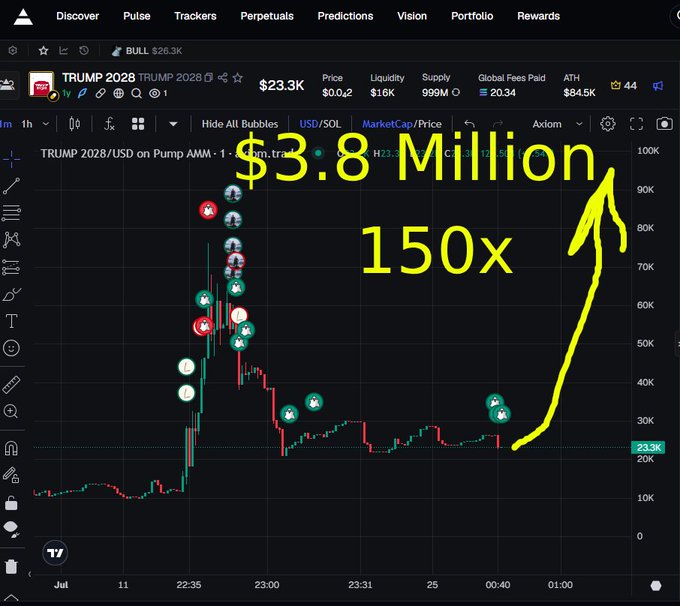Click the megaphone icon
680x606 pixels.
(658, 86)
